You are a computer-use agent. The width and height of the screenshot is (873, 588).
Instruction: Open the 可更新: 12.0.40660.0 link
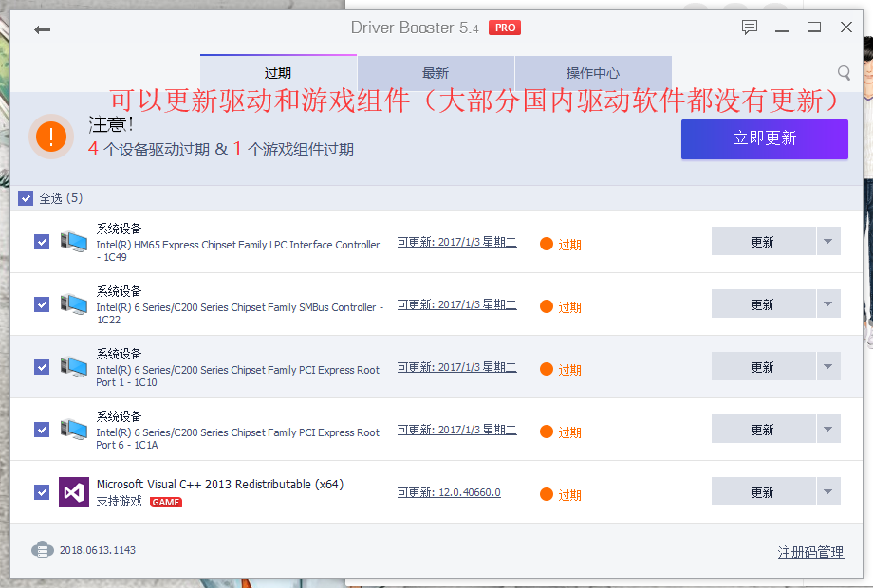pos(449,492)
